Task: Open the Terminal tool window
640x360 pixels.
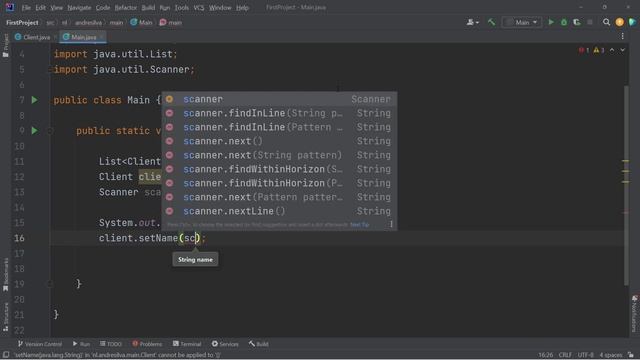Action: pos(187,344)
